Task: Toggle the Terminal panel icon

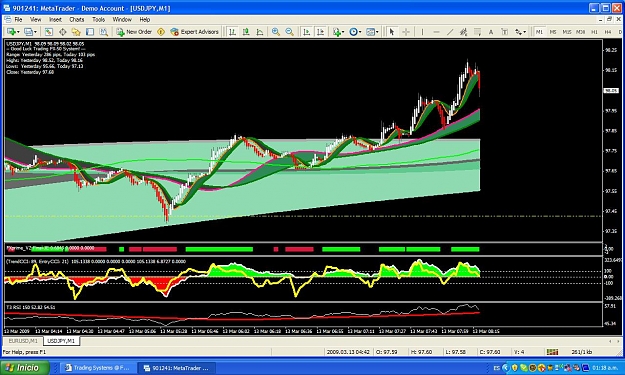Action: pos(90,32)
